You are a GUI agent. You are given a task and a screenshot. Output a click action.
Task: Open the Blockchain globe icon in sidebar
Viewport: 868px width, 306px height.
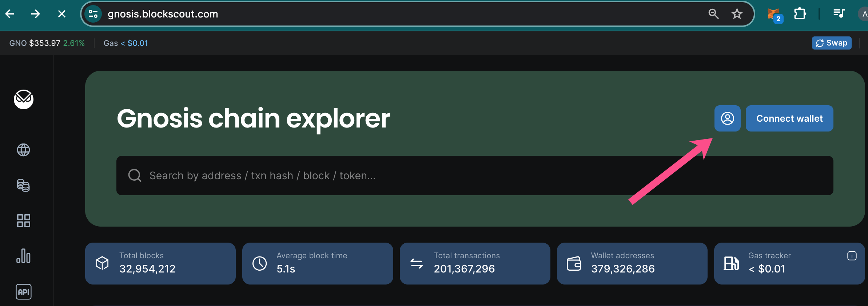tap(24, 150)
